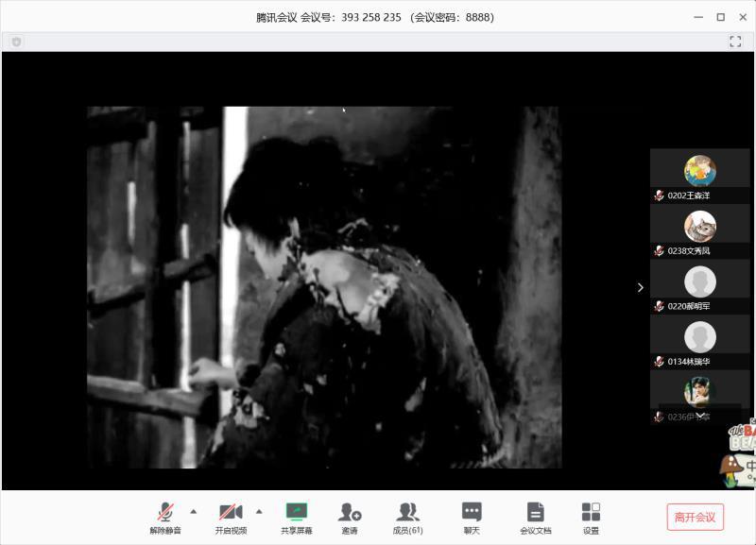The width and height of the screenshot is (756, 545).
Task: Select default avatar of 0134林瑞华
Action: (x=699, y=337)
